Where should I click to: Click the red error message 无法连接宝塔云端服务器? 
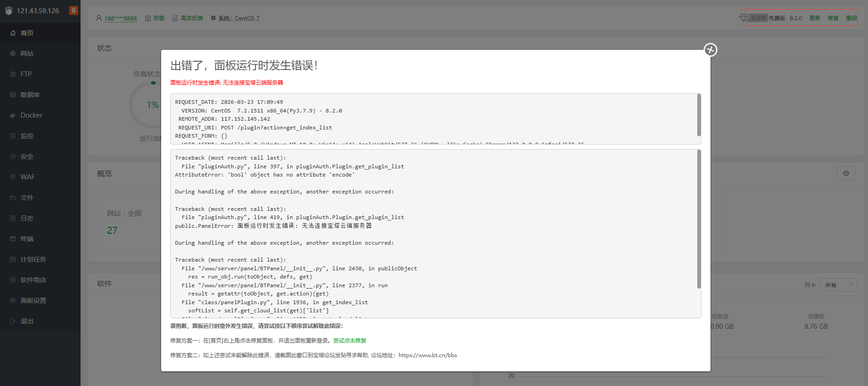pos(227,83)
